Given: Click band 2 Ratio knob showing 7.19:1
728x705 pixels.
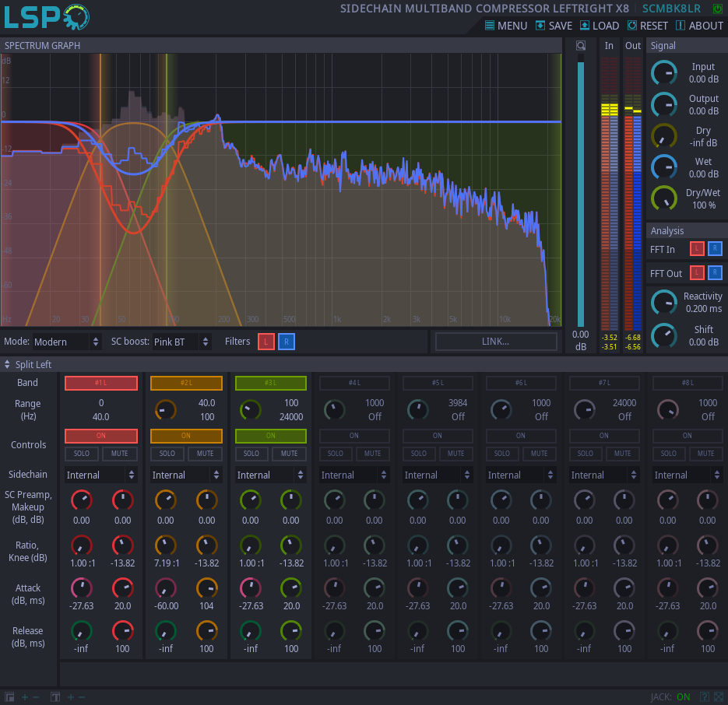Looking at the screenshot, I should (165, 545).
